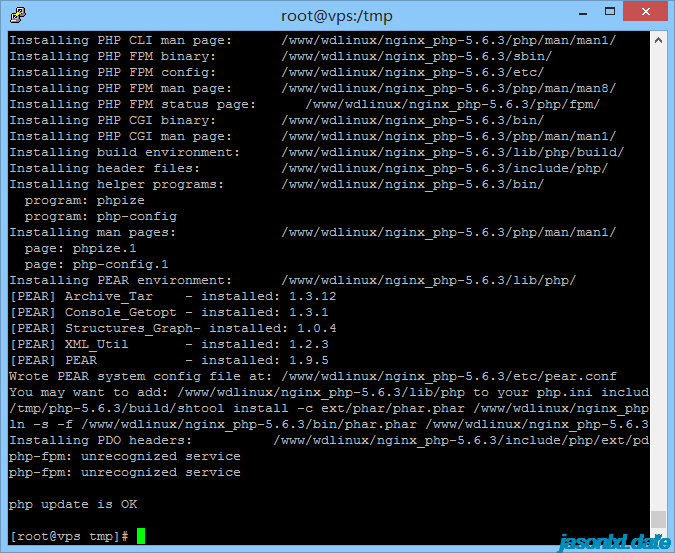Viewport: 675px width, 553px height.
Task: Click the [PEAR] Archive_Tar installed line
Action: click(x=172, y=296)
